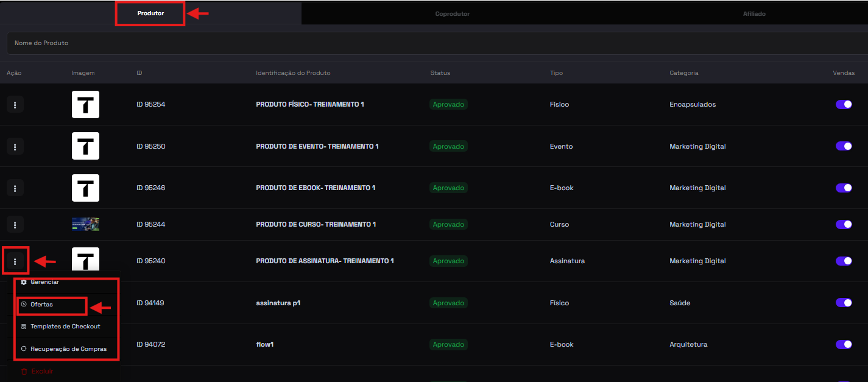Open actions menu for ID 95254 product
Image resolution: width=868 pixels, height=382 pixels.
15,105
